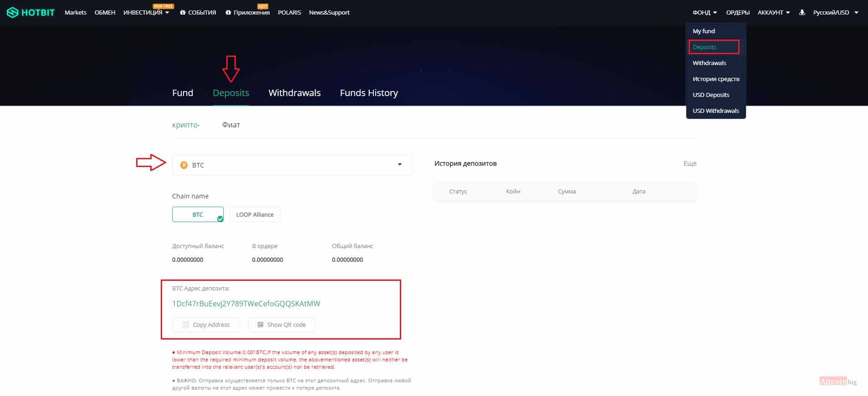
Task: Open the Funds History tab
Action: pos(369,93)
